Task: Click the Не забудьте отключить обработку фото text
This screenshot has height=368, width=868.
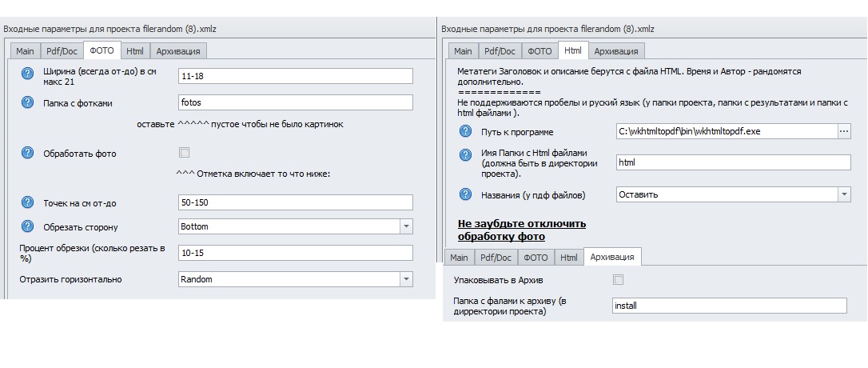Action: [521, 230]
